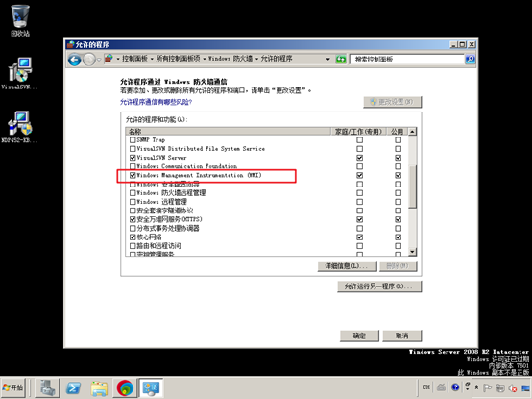
Task: Click the 家庭/工作(专用) column header
Action: coord(358,132)
